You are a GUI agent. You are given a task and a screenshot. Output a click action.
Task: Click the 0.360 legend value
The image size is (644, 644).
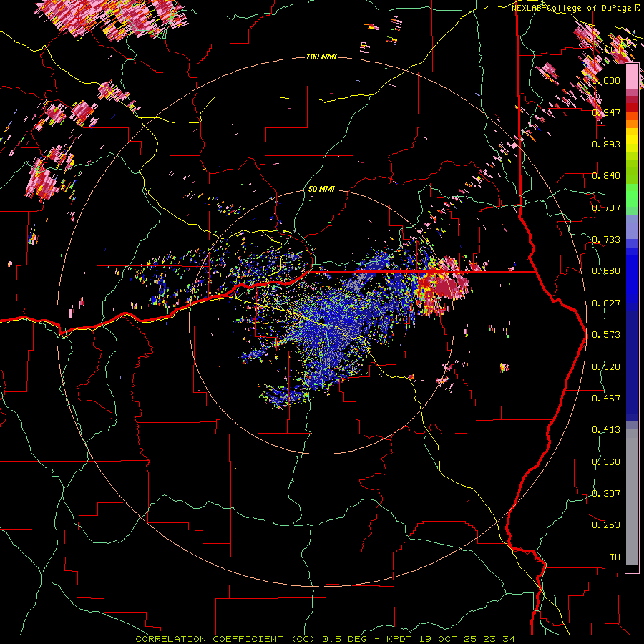tap(606, 462)
